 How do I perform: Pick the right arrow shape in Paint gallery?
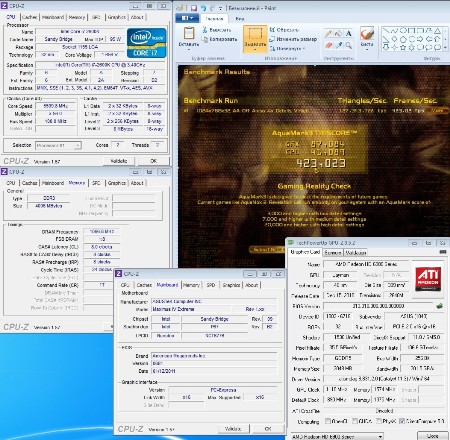coord(420,39)
